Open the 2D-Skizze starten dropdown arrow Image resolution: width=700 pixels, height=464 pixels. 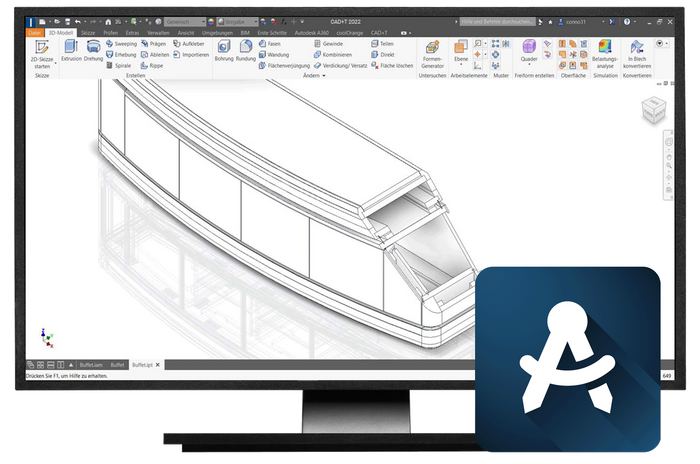click(x=56, y=63)
